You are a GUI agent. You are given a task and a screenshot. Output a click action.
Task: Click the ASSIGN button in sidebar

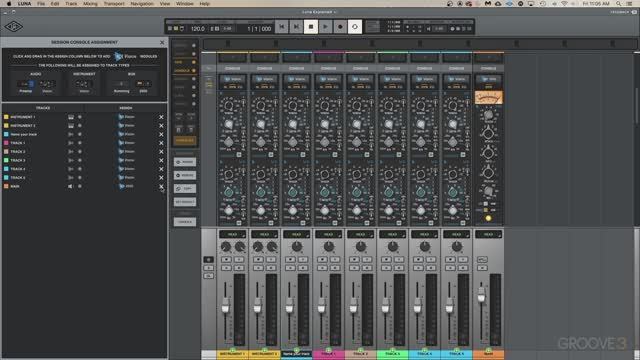coord(185,162)
